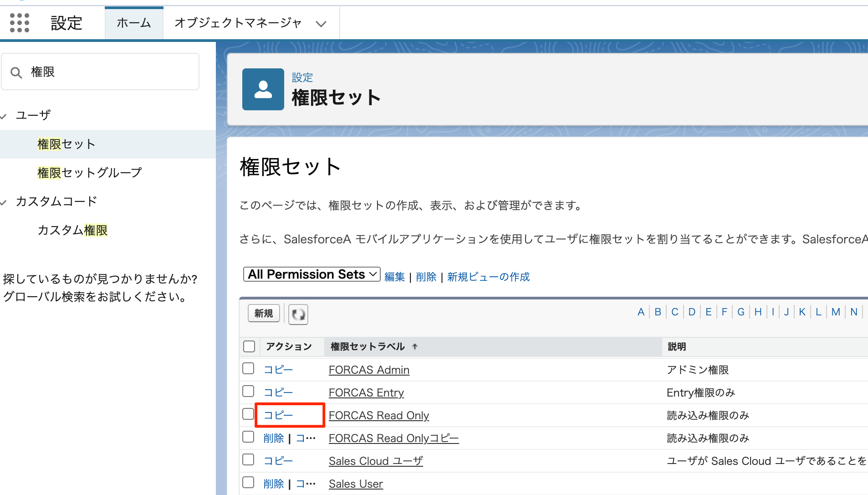Collapse the カスタムコード section

pyautogui.click(x=4, y=202)
